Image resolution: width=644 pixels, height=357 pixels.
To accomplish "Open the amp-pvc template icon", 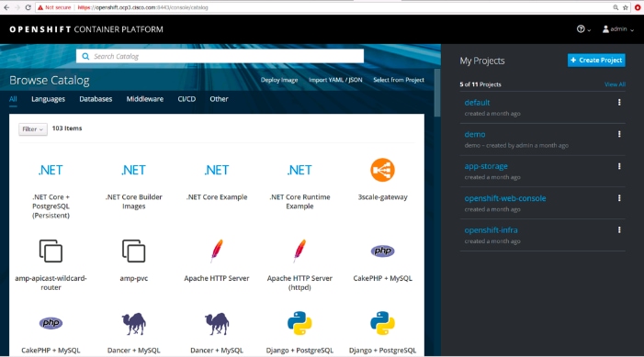I will [133, 251].
